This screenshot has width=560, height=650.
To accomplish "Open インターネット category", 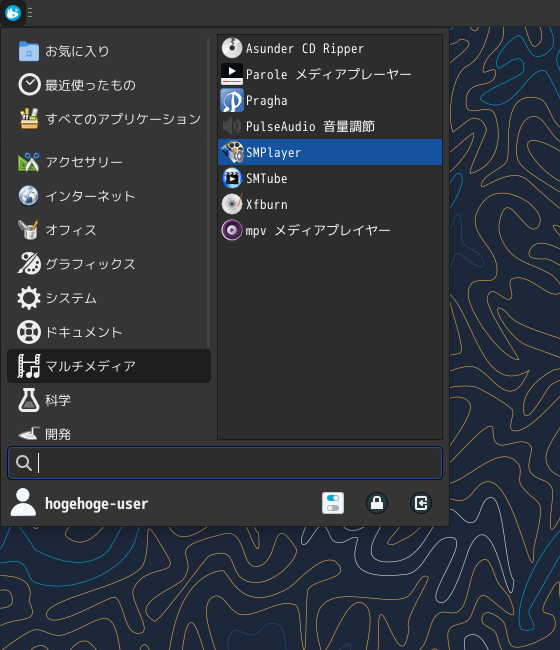I will tap(107, 196).
